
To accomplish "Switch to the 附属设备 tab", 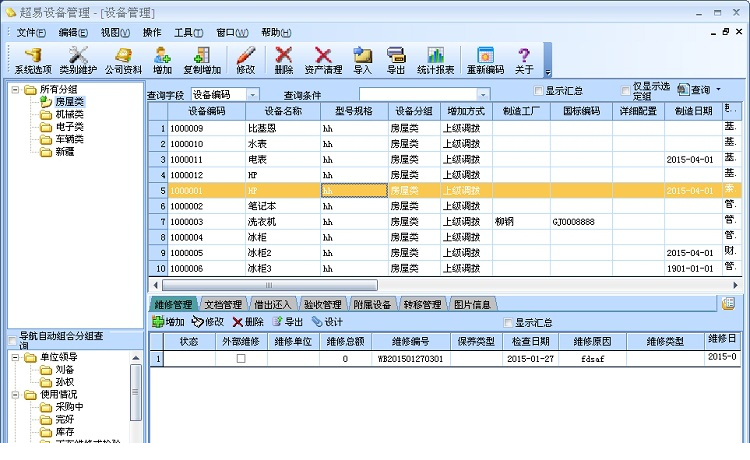I will coord(372,304).
